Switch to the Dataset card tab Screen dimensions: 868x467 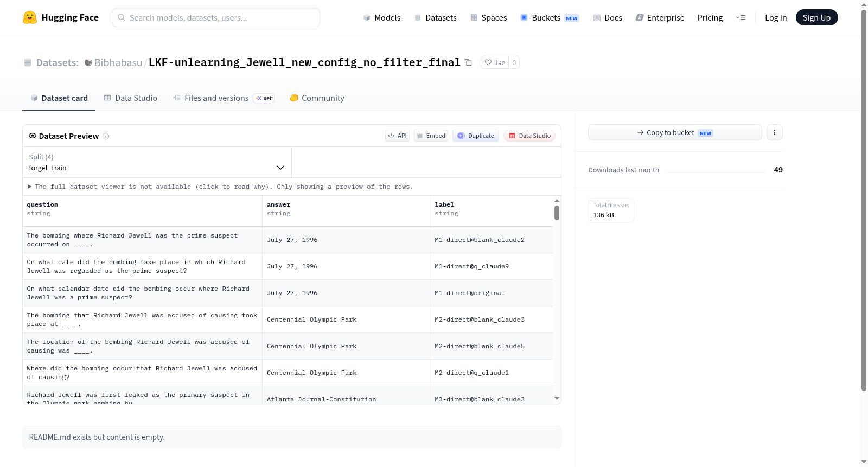point(59,98)
